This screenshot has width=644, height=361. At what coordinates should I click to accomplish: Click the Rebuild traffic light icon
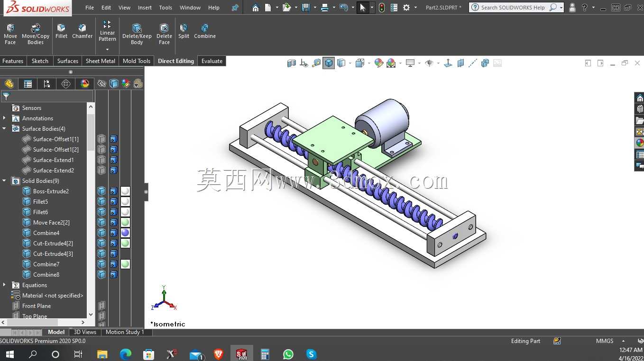point(382,8)
